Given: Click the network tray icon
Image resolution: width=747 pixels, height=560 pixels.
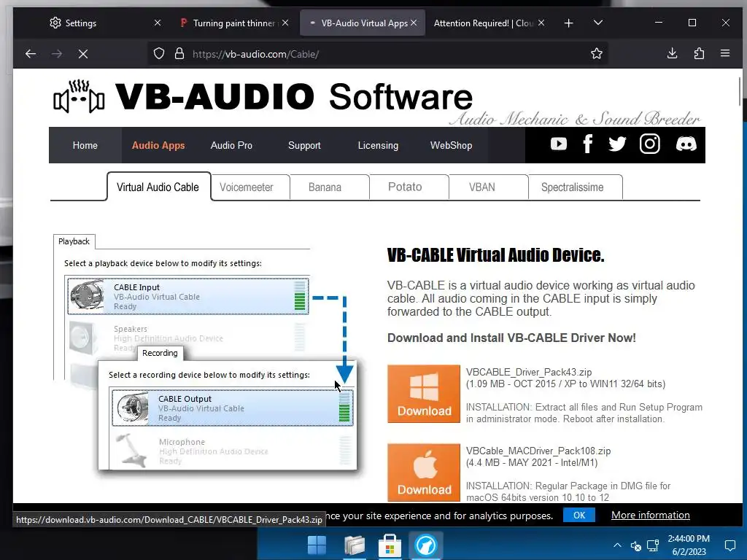Looking at the screenshot, I should point(653,545).
